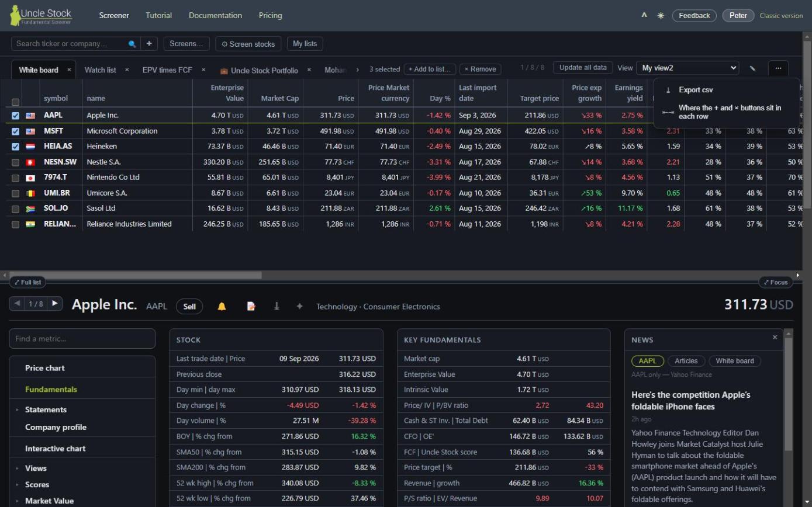This screenshot has width=812, height=507.
Task: Uncheck the MSFT row checkbox
Action: pyautogui.click(x=15, y=131)
